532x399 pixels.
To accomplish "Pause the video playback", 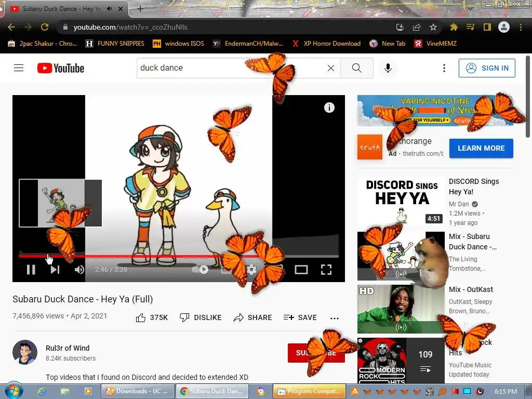I will point(31,270).
